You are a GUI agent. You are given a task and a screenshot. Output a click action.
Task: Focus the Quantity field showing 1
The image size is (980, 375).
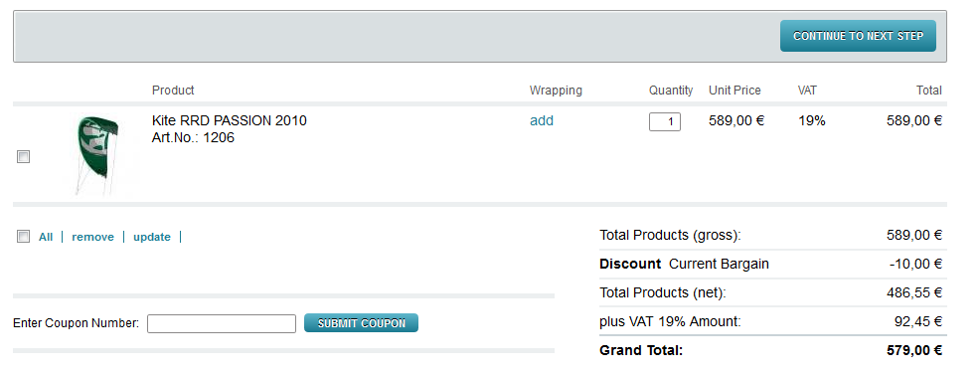pos(664,122)
